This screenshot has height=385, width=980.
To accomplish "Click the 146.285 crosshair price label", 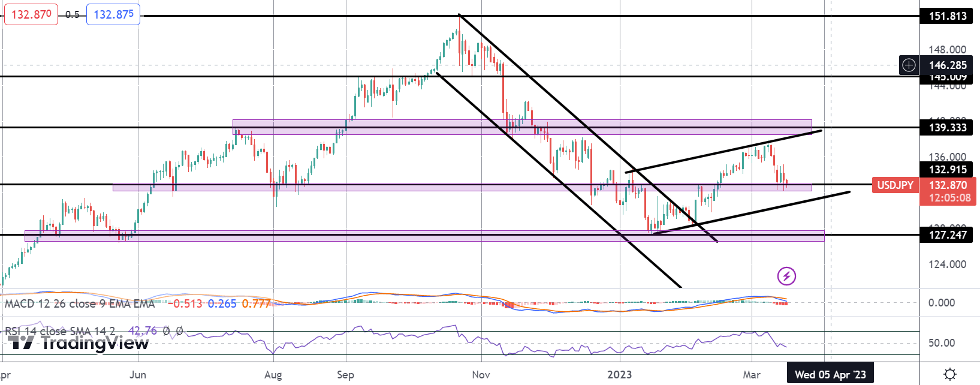I will pyautogui.click(x=948, y=65).
